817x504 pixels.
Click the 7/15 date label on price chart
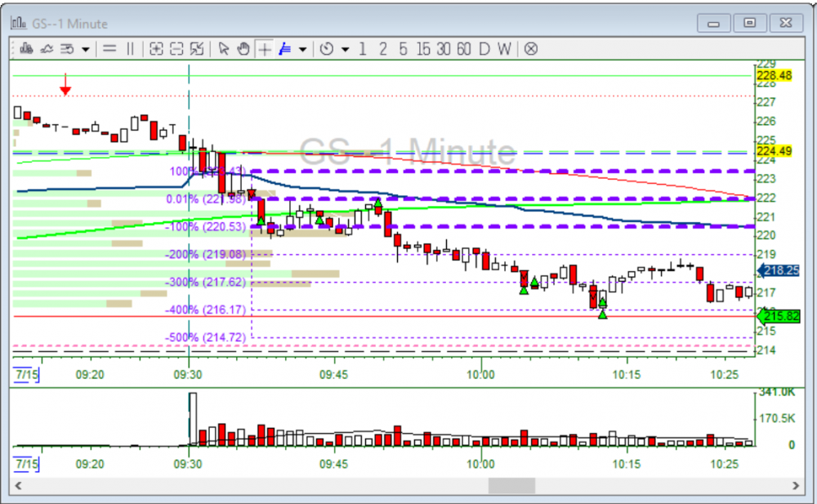click(x=28, y=375)
